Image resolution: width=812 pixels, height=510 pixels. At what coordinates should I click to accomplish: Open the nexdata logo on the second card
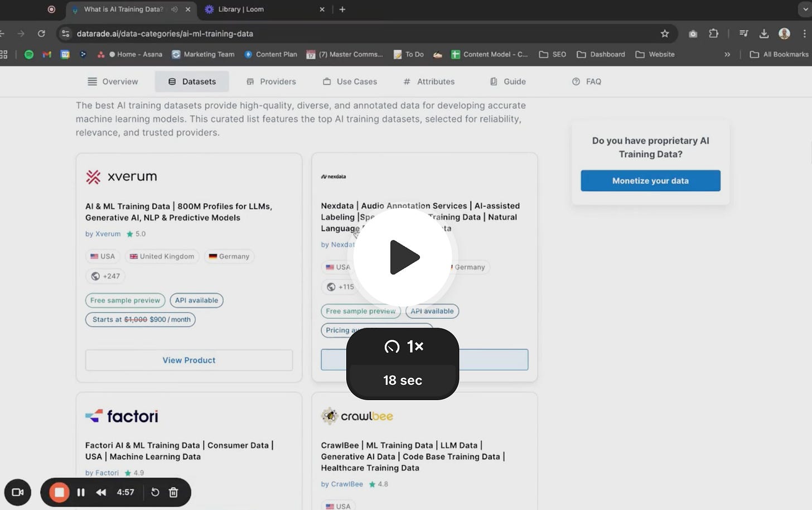(333, 176)
